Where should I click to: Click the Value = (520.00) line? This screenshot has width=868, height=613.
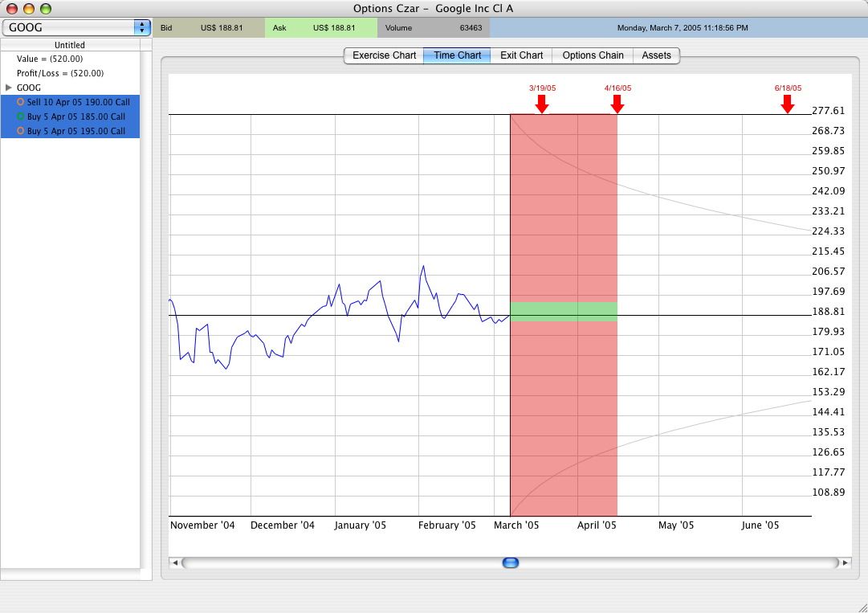[x=50, y=59]
